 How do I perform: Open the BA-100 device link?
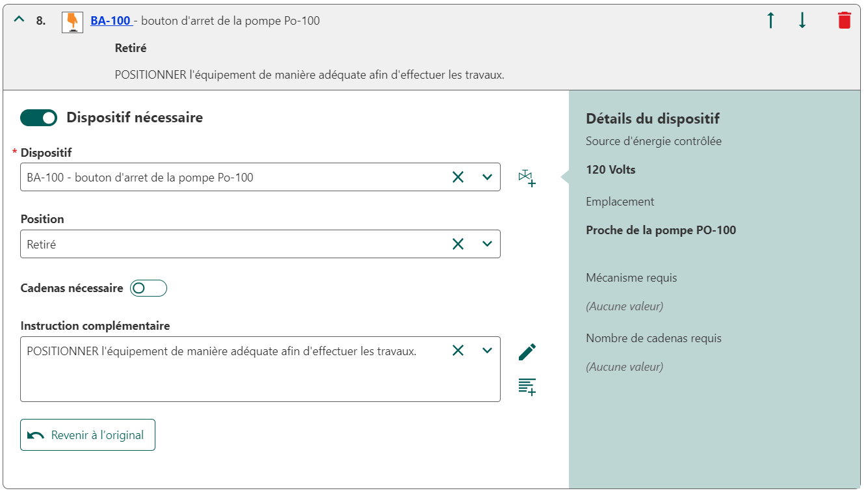[x=111, y=21]
